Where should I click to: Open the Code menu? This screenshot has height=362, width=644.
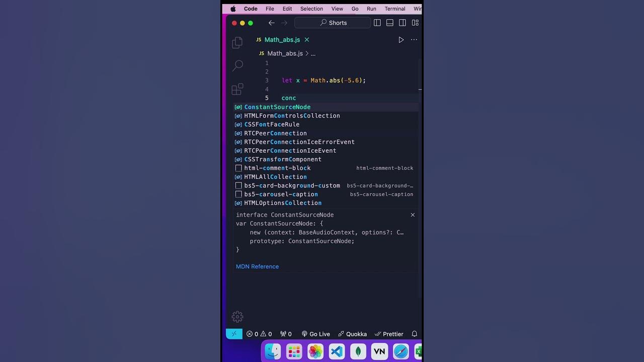(x=251, y=9)
